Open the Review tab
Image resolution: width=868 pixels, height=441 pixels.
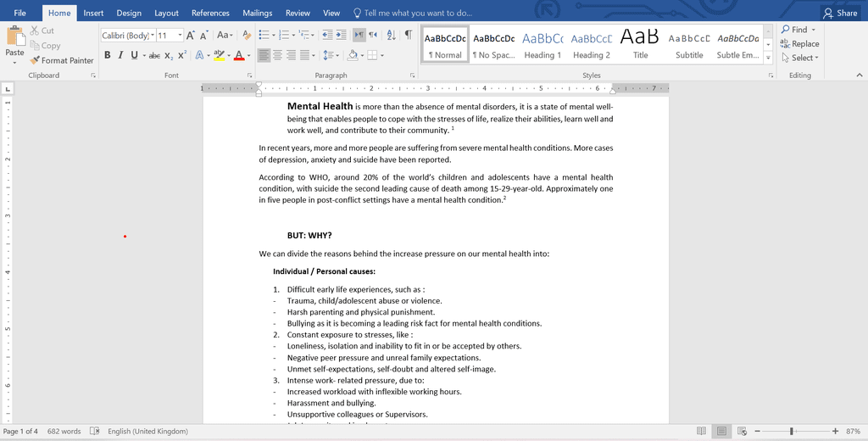click(298, 13)
